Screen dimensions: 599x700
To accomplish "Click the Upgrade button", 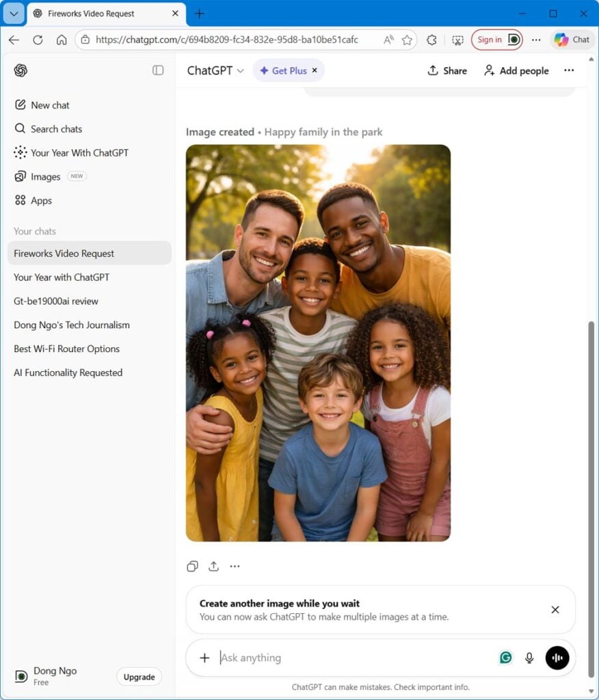I will [139, 677].
